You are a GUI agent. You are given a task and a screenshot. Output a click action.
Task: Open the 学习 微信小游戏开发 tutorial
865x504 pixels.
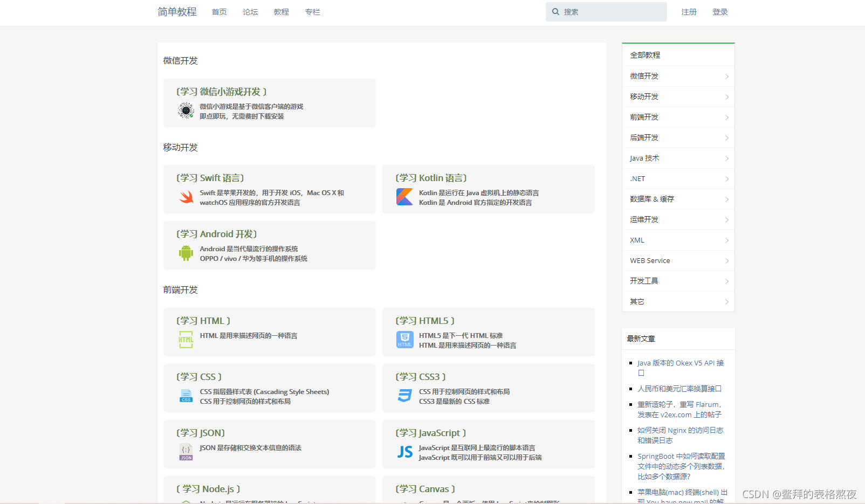(x=222, y=92)
